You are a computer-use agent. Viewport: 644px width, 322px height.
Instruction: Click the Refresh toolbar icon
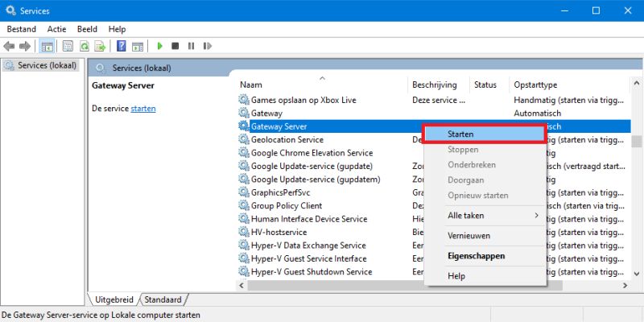(x=85, y=47)
